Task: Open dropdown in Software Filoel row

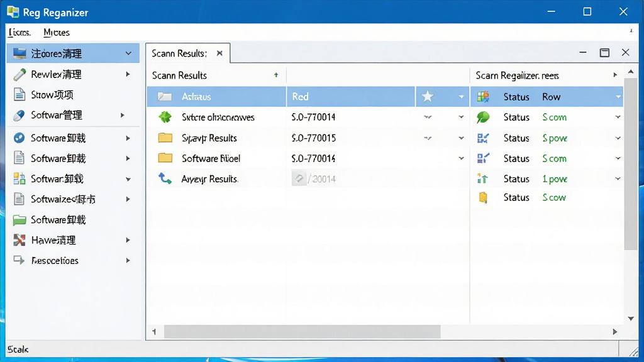Action: [x=461, y=158]
